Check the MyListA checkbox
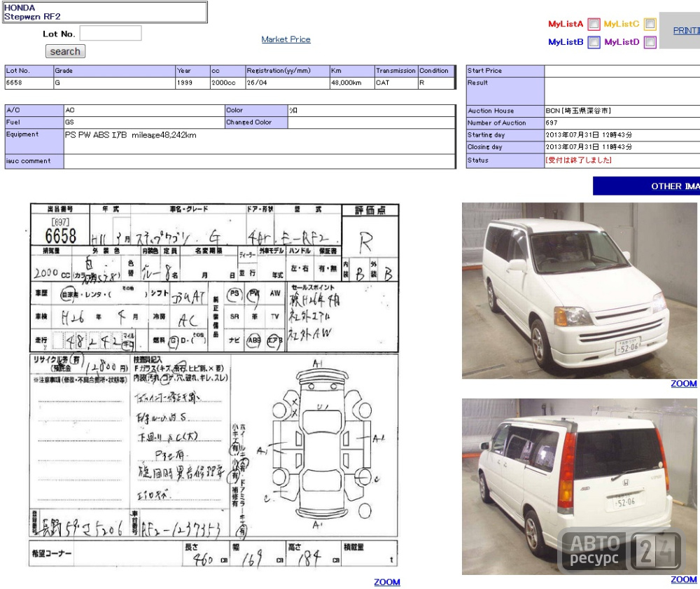Screen dimensions: 700x589 pos(594,24)
